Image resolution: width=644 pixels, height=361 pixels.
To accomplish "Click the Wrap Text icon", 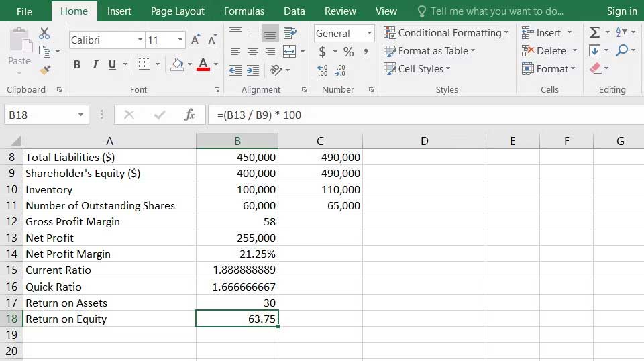I will 290,33.
